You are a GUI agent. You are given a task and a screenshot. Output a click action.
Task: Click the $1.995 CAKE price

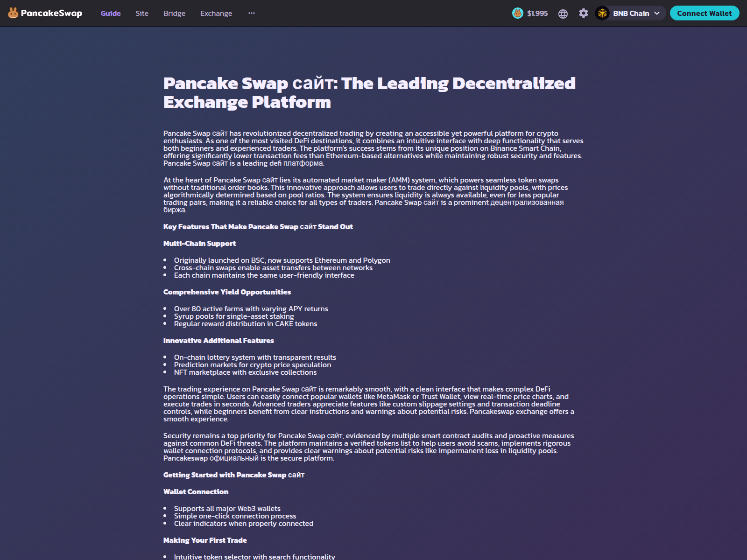click(x=537, y=13)
